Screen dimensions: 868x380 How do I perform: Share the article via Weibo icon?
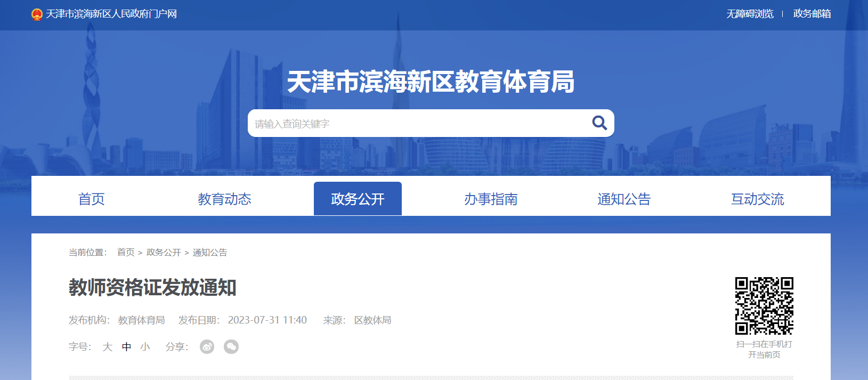pos(207,347)
